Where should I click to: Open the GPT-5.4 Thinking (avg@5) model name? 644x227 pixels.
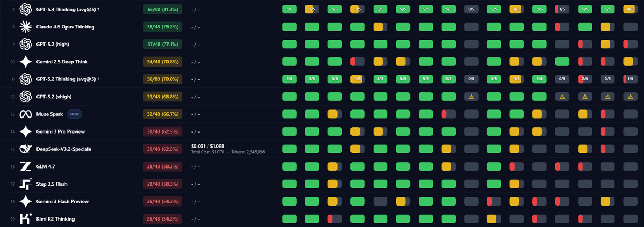68,9
